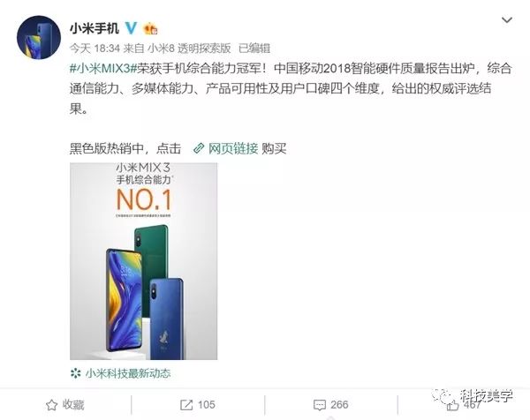Image resolution: width=530 pixels, height=420 pixels.
Task: Click the repost icon with 105
Action: point(186,405)
